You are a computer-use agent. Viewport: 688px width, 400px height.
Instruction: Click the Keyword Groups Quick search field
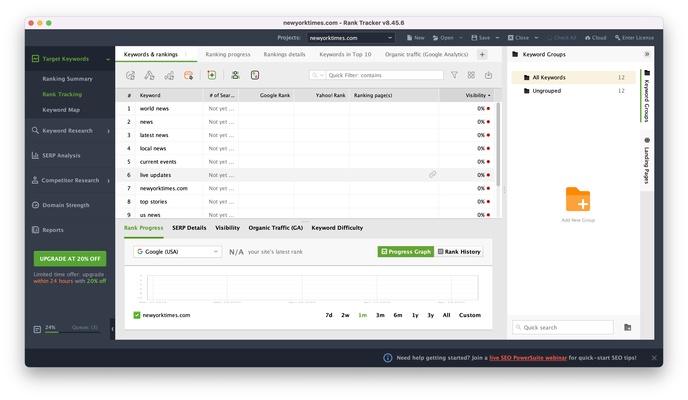(x=563, y=327)
